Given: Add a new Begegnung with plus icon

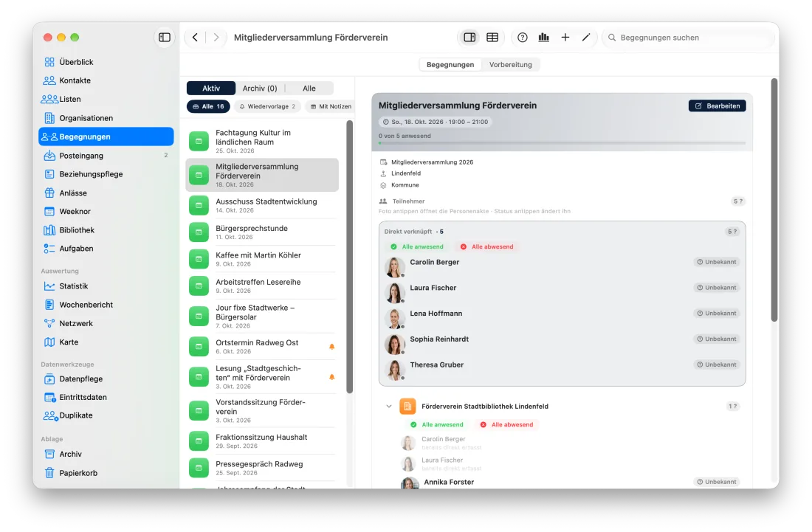Looking at the screenshot, I should (x=565, y=37).
